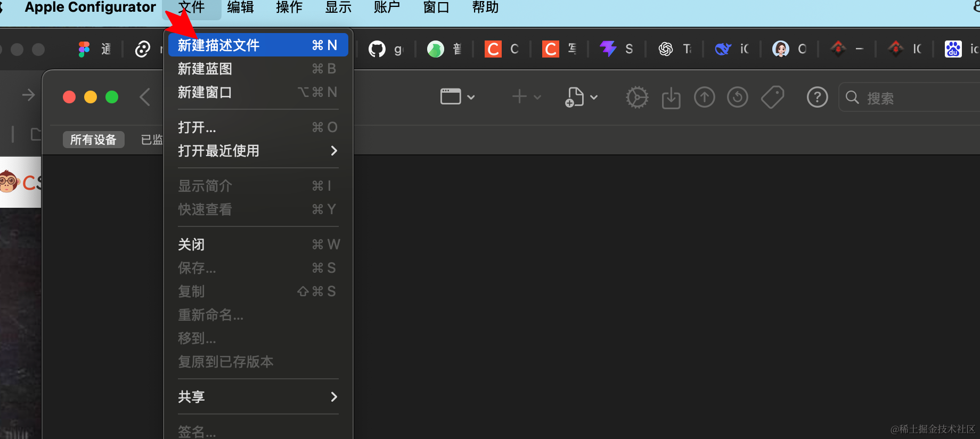The height and width of the screenshot is (439, 980).
Task: Select 关闭 menu entry
Action: tap(258, 245)
